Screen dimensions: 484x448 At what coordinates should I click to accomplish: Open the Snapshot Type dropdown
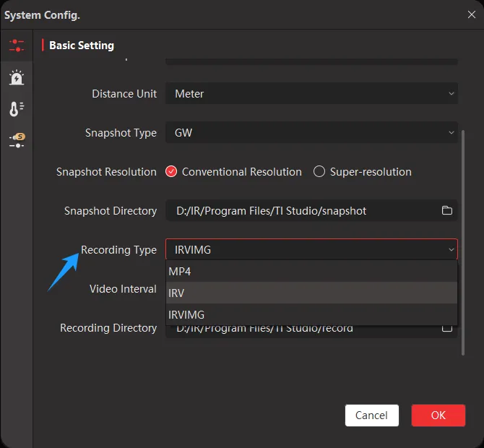click(x=311, y=133)
